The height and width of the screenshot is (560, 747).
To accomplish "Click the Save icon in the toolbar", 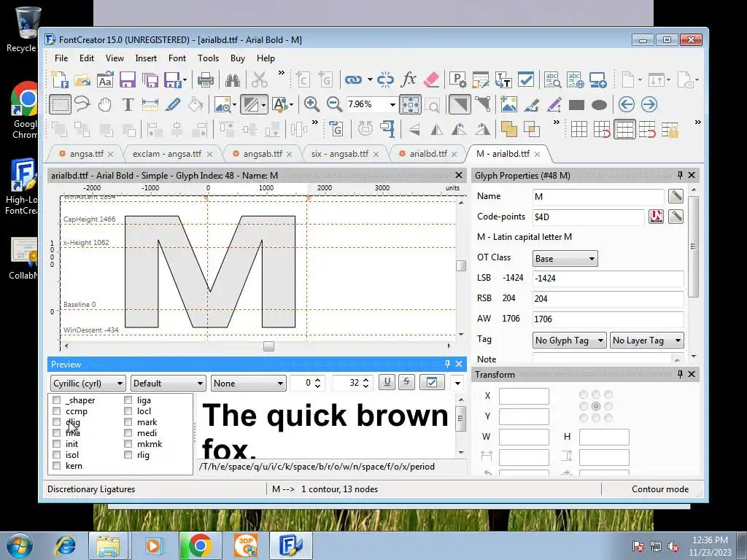I will pyautogui.click(x=127, y=79).
